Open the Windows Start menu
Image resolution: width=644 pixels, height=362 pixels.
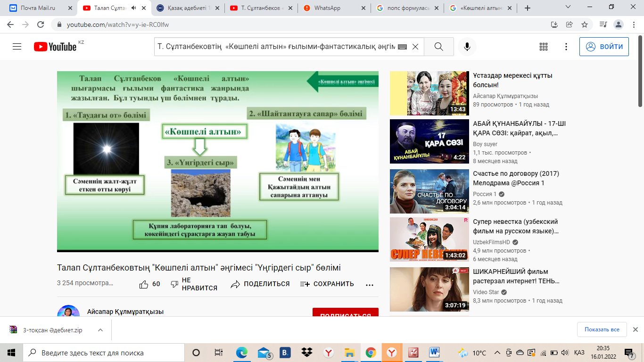point(11,353)
